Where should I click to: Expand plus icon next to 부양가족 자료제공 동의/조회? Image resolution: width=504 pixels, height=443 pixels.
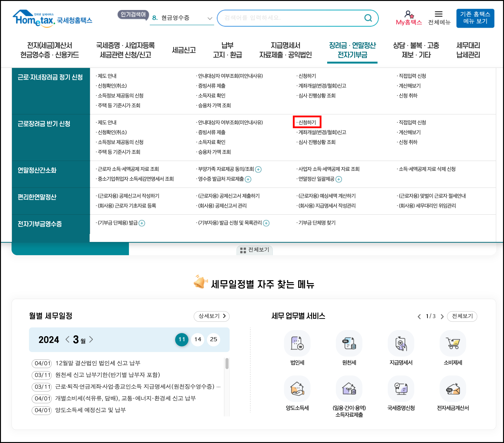tap(258, 169)
